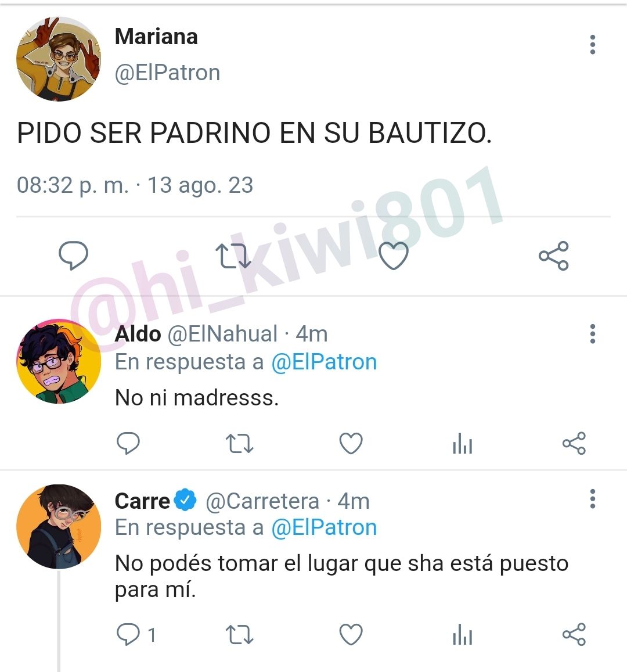
Task: Share Aldo's reply
Action: click(574, 443)
